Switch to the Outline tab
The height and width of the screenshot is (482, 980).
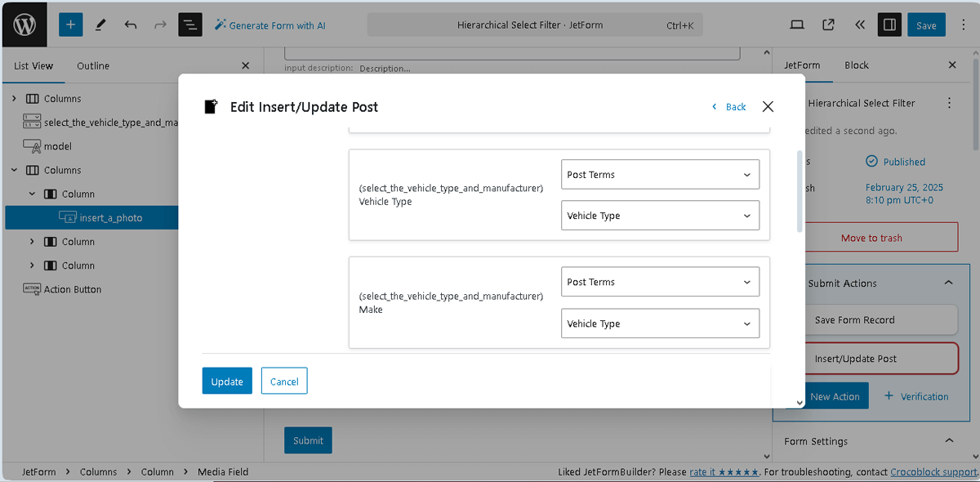pyautogui.click(x=92, y=65)
